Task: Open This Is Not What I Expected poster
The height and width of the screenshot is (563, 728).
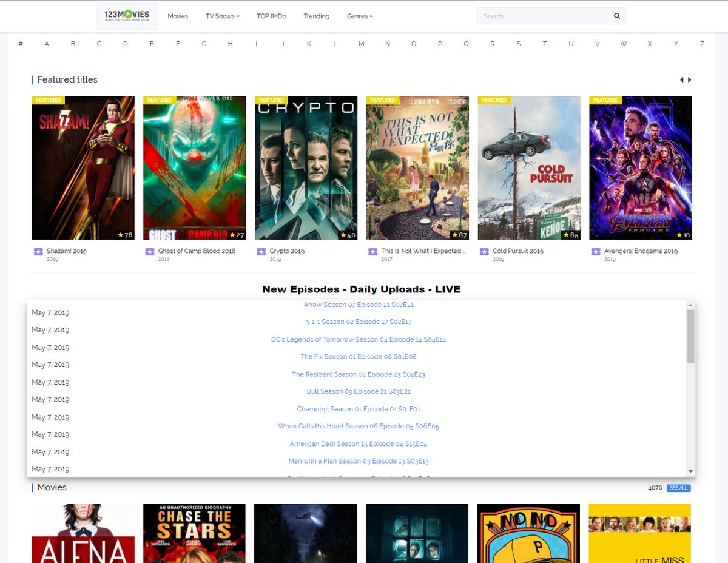Action: click(417, 168)
